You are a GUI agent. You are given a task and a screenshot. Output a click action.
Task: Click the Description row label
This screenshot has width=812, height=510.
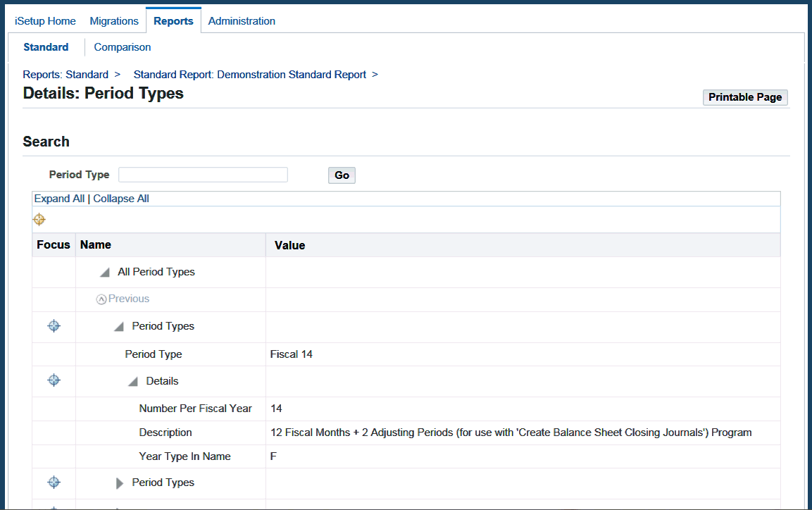pos(165,433)
